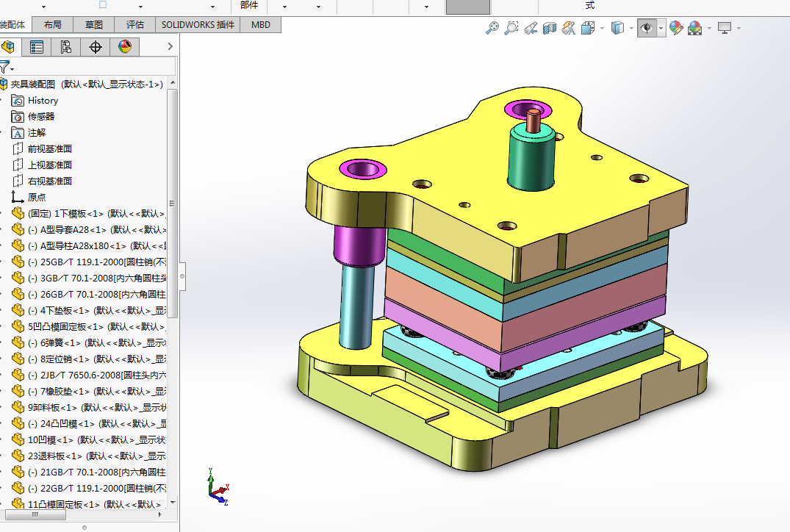This screenshot has height=532, width=790.
Task: Toggle the Hide/Show Items eye button
Action: pos(647,28)
